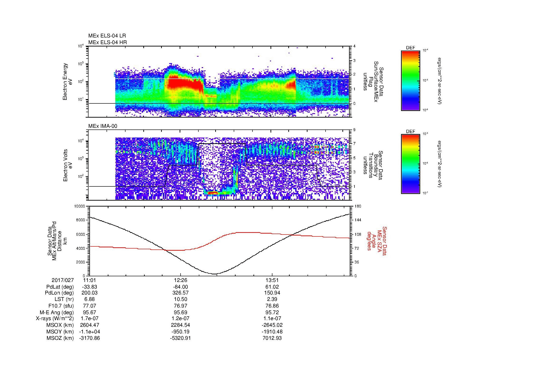Click the red low-energy patch in IMA spectrogram
This screenshot has width=555, height=392.
click(x=212, y=193)
